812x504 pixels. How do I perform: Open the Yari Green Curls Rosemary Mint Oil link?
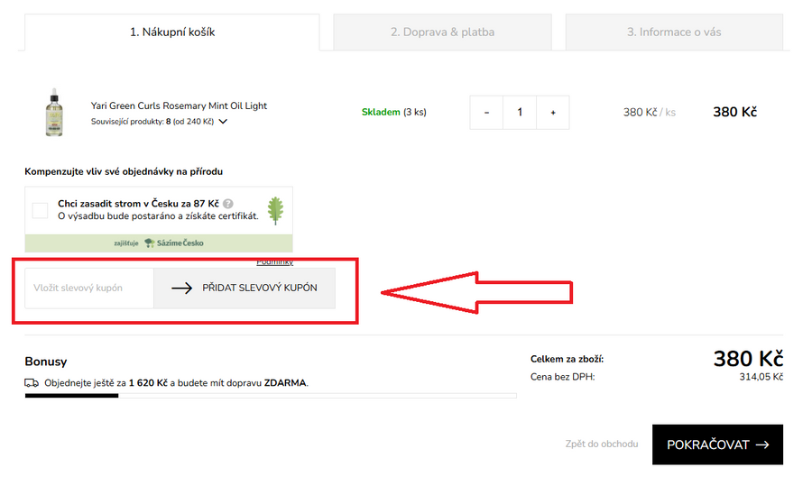(x=179, y=105)
